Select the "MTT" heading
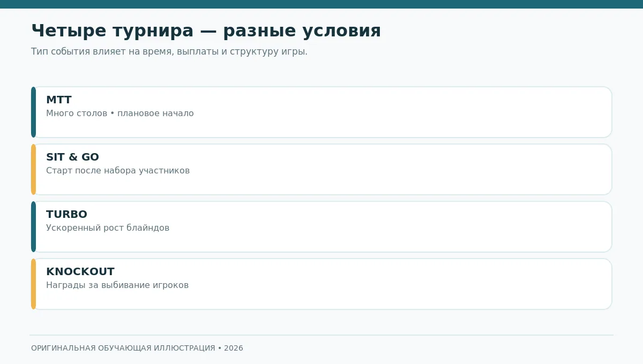Image resolution: width=643 pixels, height=364 pixels. (59, 100)
